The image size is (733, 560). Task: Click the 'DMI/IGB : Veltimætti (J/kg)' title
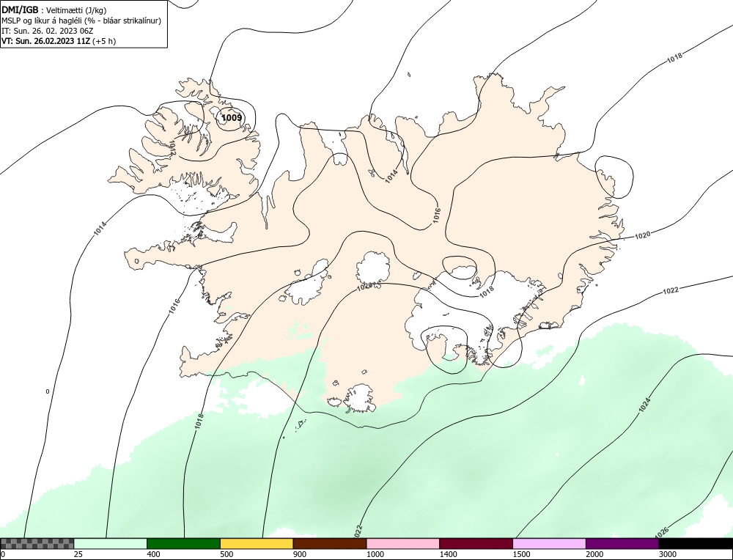tap(54, 10)
